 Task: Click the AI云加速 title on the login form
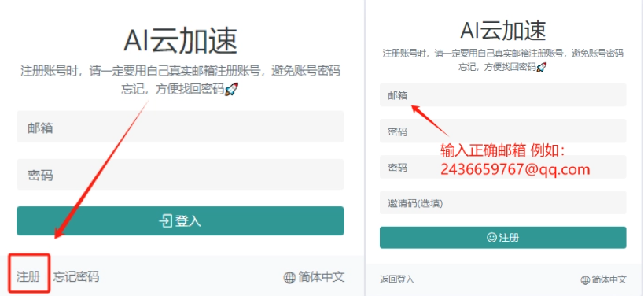180,41
